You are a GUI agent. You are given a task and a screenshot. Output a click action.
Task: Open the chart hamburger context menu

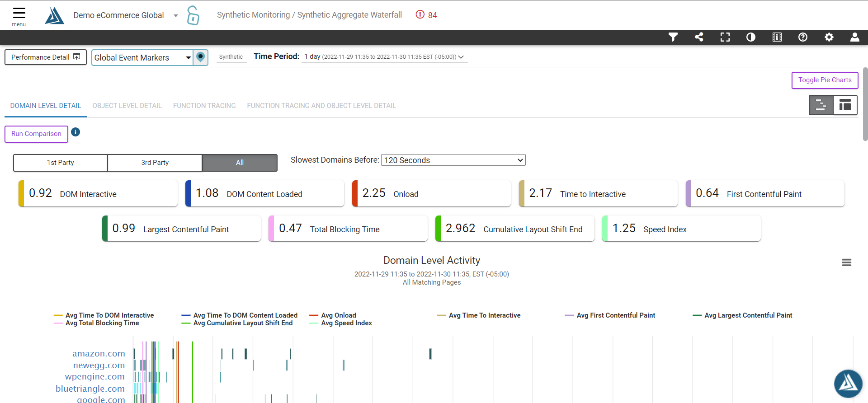click(x=847, y=262)
